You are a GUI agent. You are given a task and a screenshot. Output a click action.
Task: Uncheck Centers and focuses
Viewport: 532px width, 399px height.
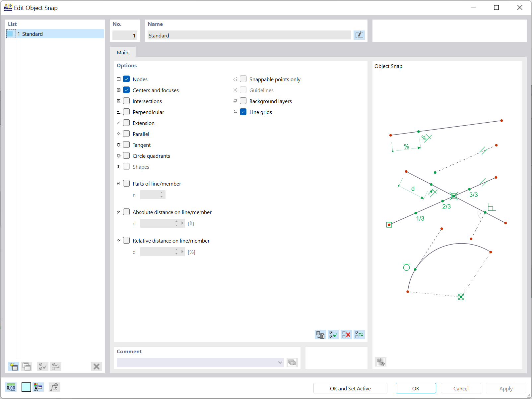(x=126, y=90)
